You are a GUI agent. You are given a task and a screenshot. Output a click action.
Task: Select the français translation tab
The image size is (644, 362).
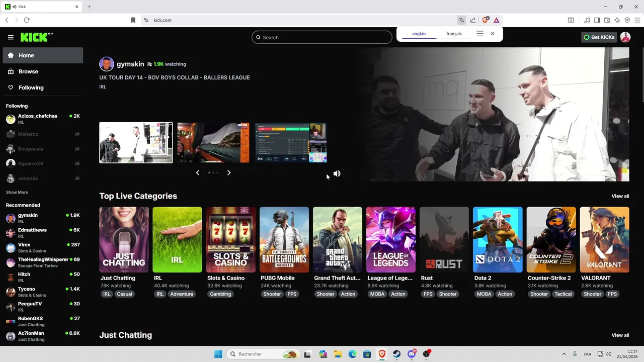tap(454, 34)
